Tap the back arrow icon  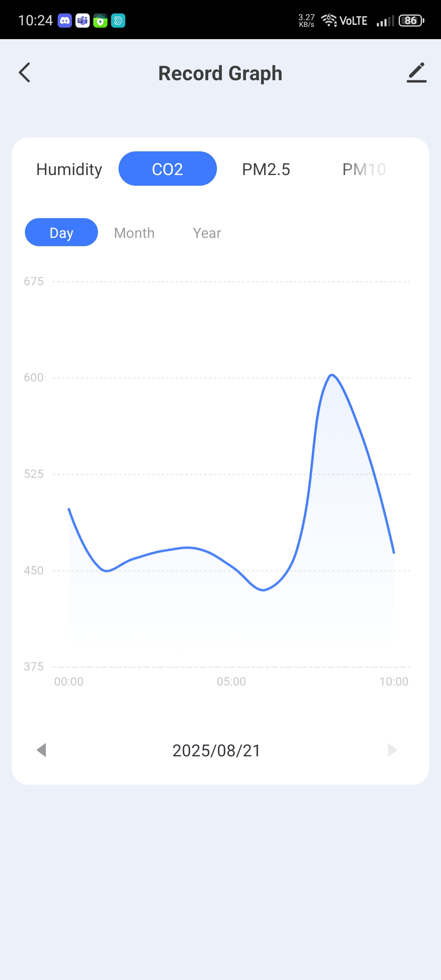pyautogui.click(x=24, y=73)
